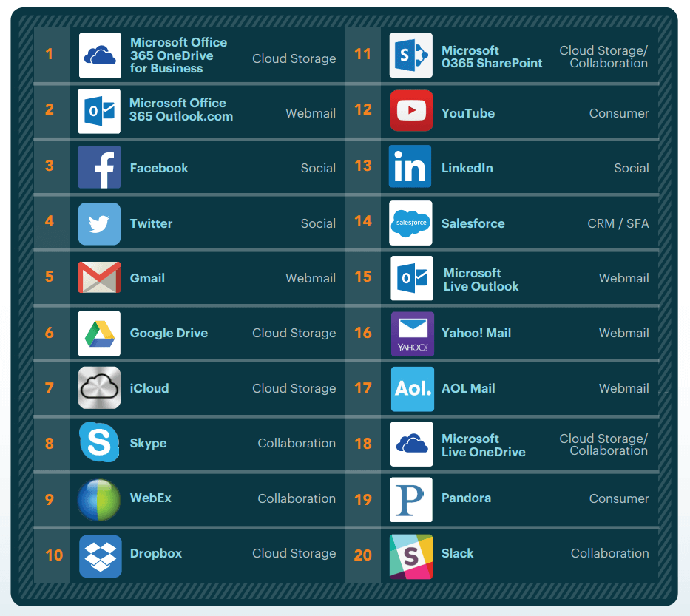Select the Salesforce cloud icon
The height and width of the screenshot is (616, 690).
coord(410,223)
